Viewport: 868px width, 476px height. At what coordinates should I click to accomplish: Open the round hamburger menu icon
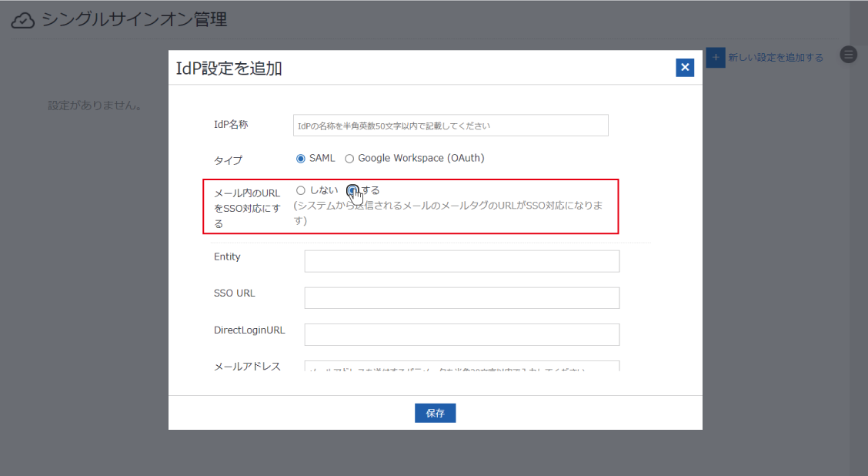[x=848, y=55]
